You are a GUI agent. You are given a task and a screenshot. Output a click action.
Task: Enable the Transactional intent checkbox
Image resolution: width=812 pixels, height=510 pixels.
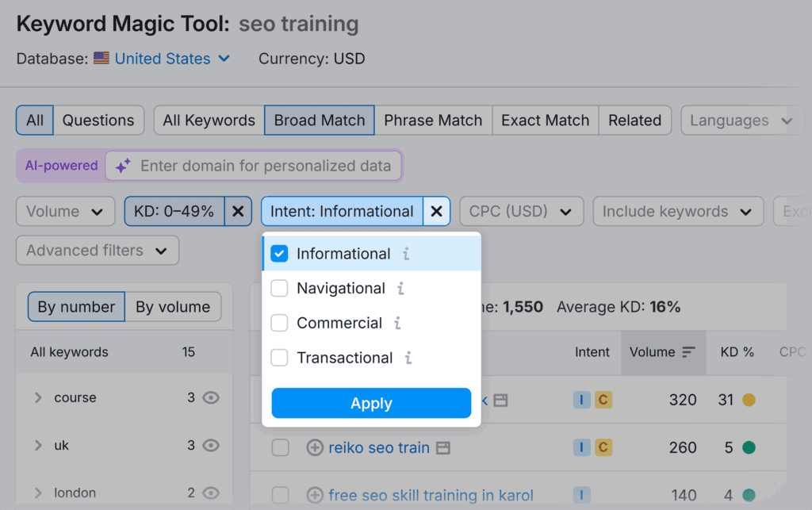(x=279, y=358)
